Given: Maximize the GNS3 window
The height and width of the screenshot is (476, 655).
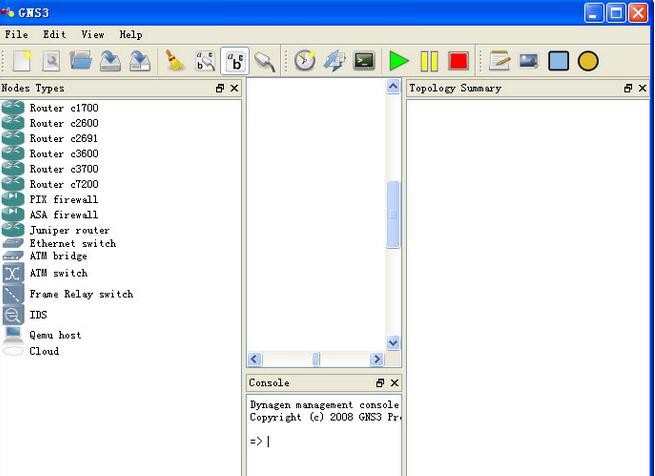Looking at the screenshot, I should click(616, 13).
